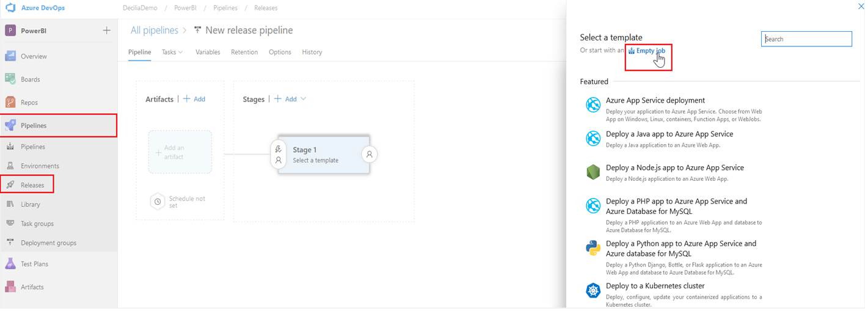868x311 pixels.
Task: Click the Python template icon
Action: click(x=593, y=247)
